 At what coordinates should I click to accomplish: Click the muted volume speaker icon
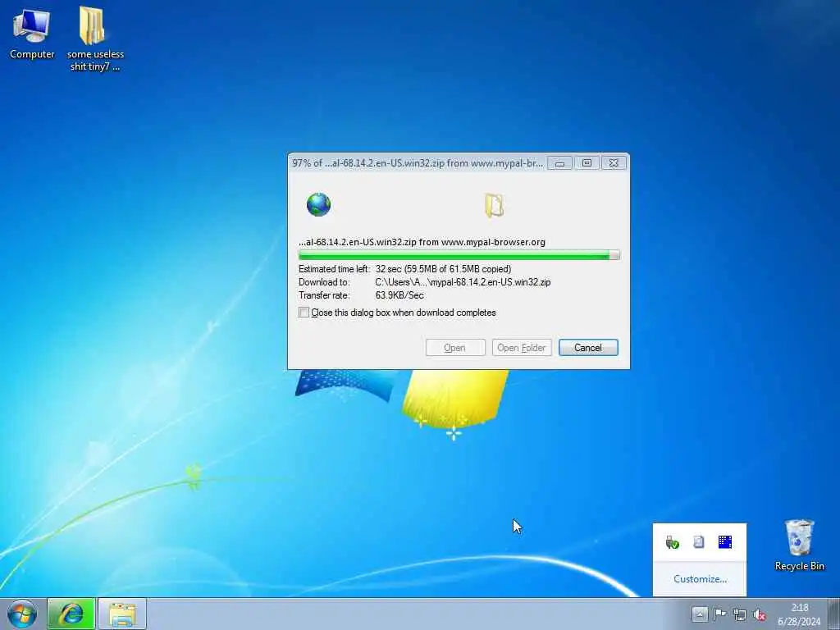coord(760,614)
